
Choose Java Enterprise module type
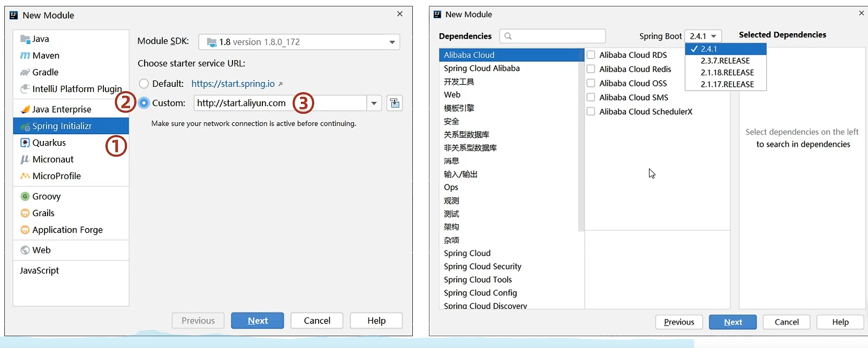[71, 109]
